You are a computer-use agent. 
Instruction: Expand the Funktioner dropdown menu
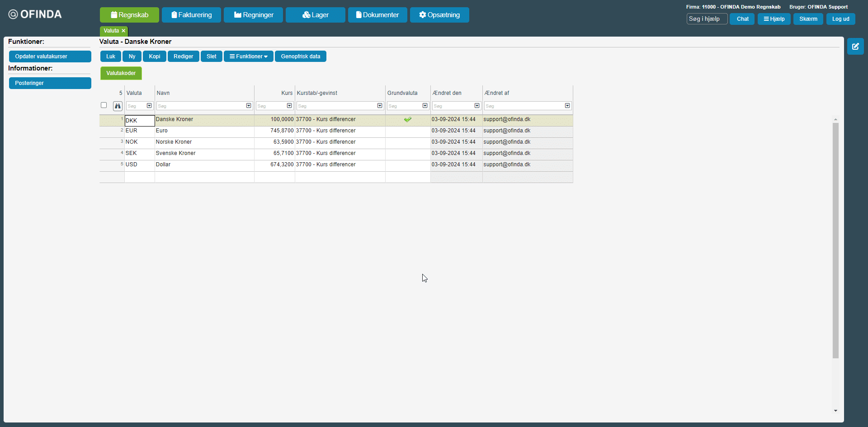[x=248, y=56]
